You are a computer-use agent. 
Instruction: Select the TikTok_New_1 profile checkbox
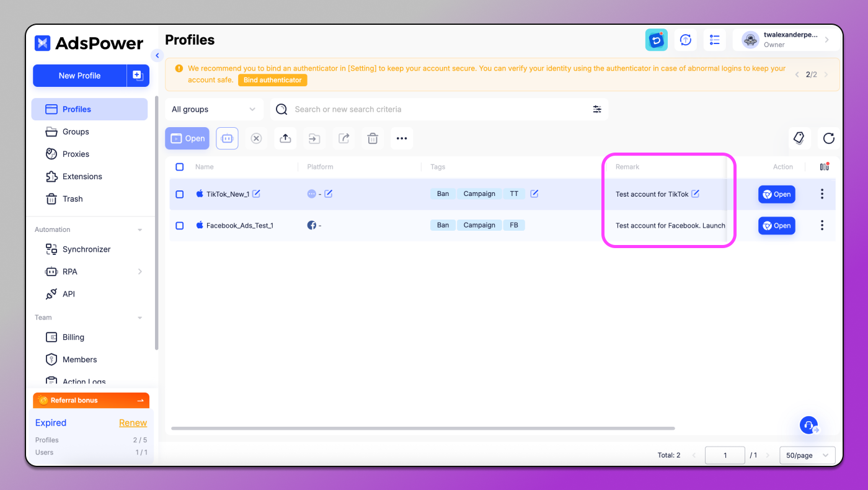pos(180,194)
